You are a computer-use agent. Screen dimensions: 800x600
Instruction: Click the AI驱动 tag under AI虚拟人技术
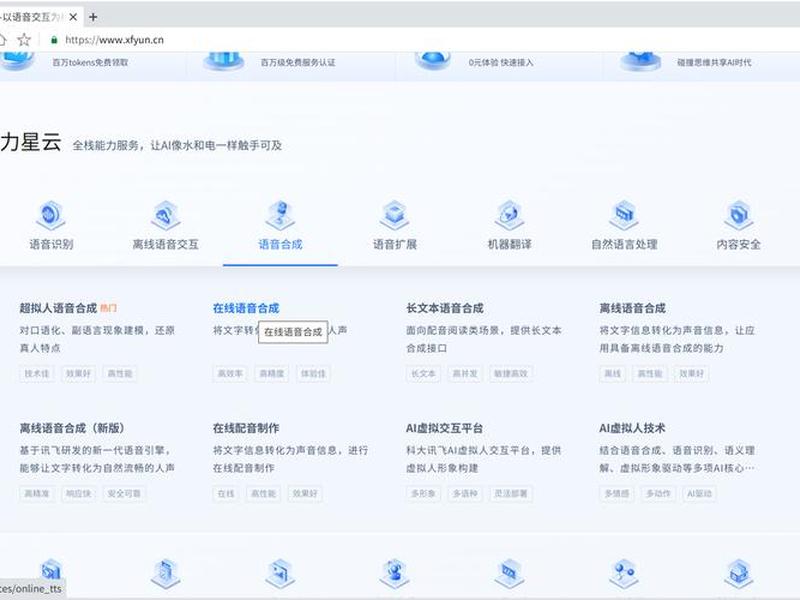coord(699,493)
